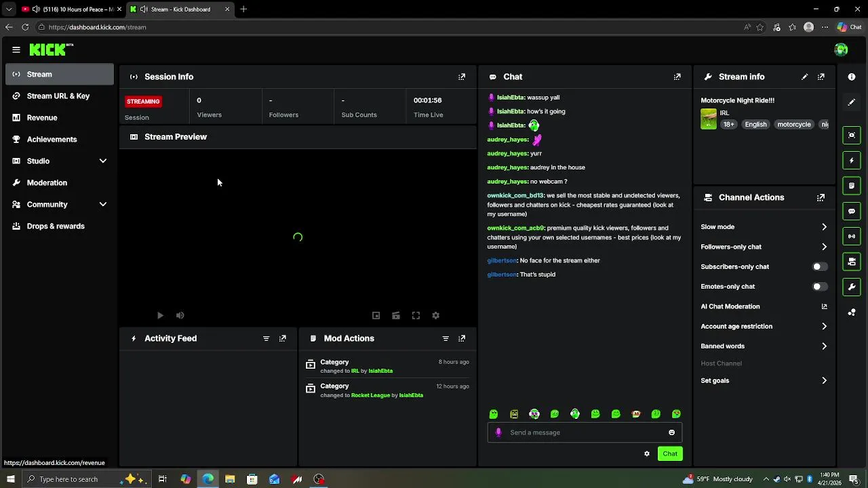
Task: Open Banned words settings
Action: pos(764,346)
